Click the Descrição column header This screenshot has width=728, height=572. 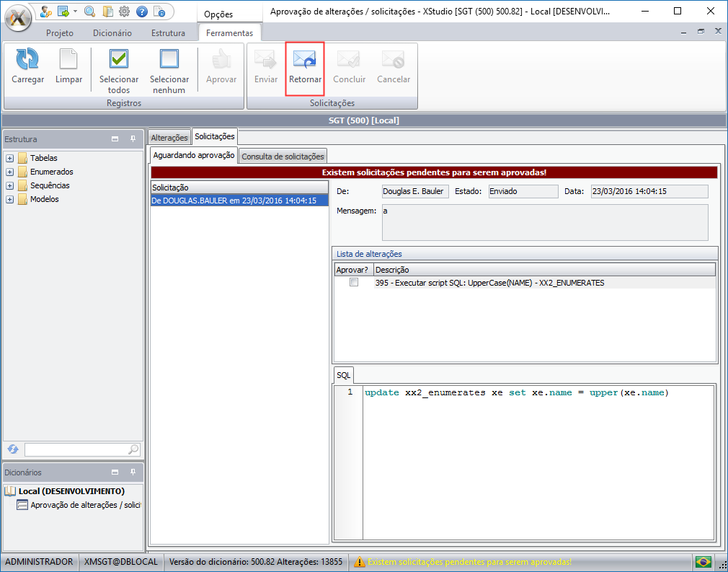[x=545, y=270]
